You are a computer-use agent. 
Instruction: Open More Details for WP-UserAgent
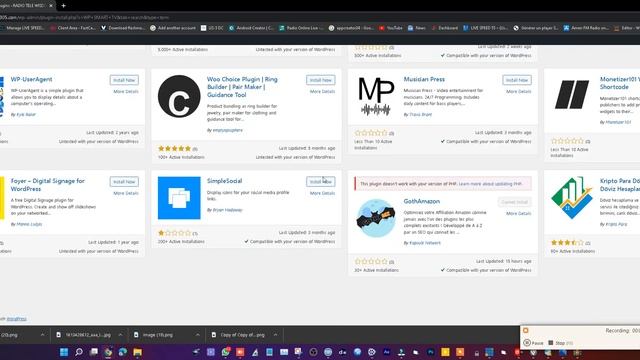pos(126,91)
